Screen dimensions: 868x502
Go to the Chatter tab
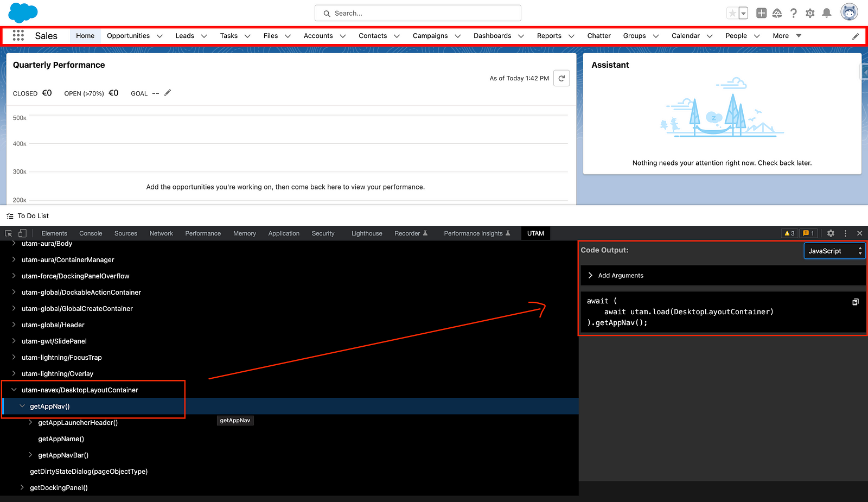(599, 36)
